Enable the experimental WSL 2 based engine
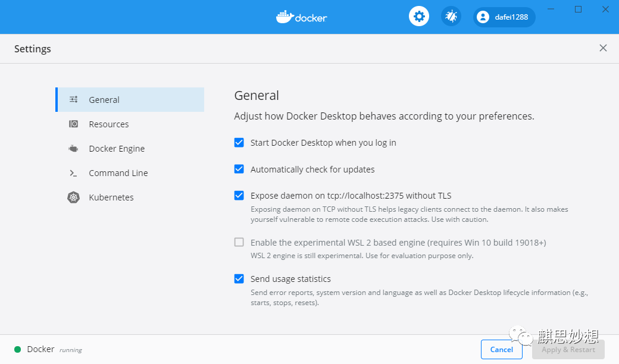Viewport: 619px width, 364px height. (x=239, y=242)
